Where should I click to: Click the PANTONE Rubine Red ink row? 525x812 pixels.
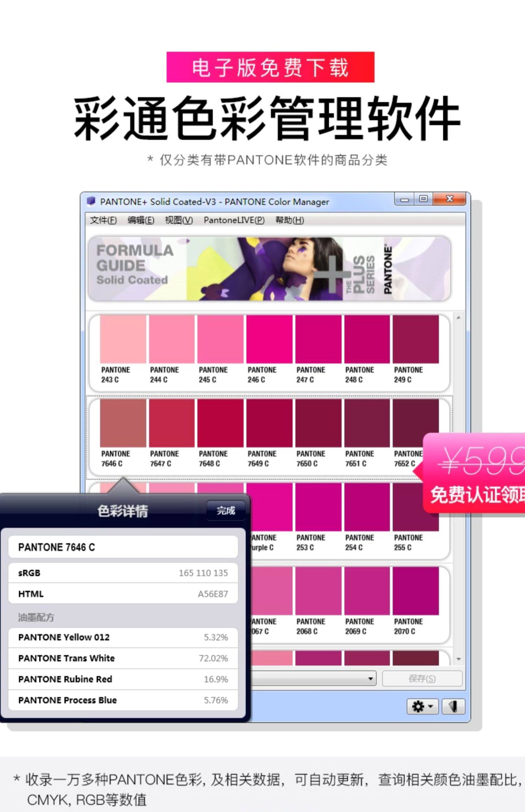tap(123, 679)
